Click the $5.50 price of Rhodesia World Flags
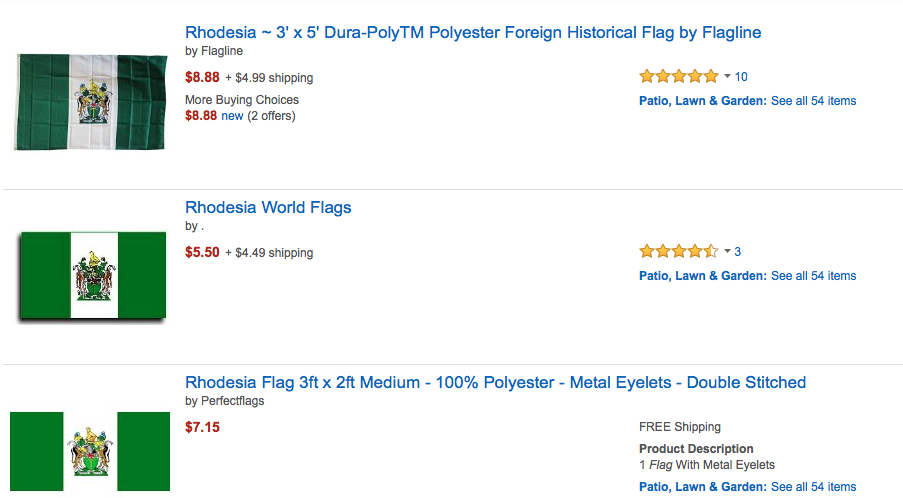The width and height of the screenshot is (903, 498). (202, 252)
